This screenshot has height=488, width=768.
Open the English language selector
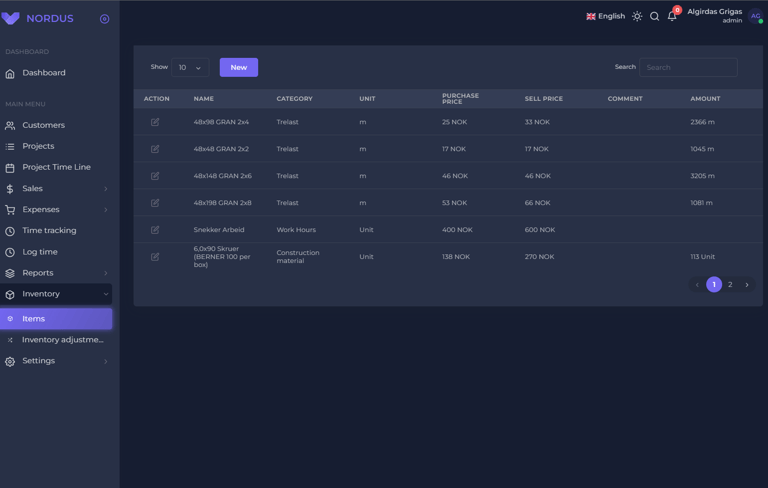[605, 16]
